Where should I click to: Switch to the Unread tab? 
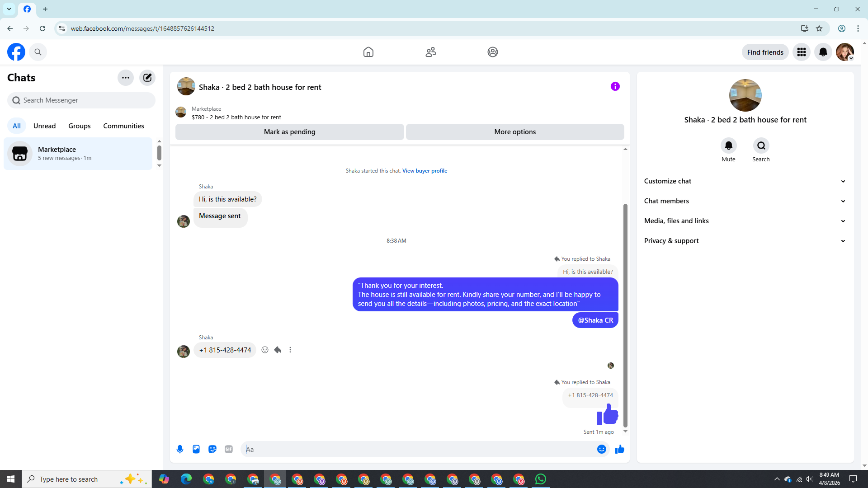[44, 126]
